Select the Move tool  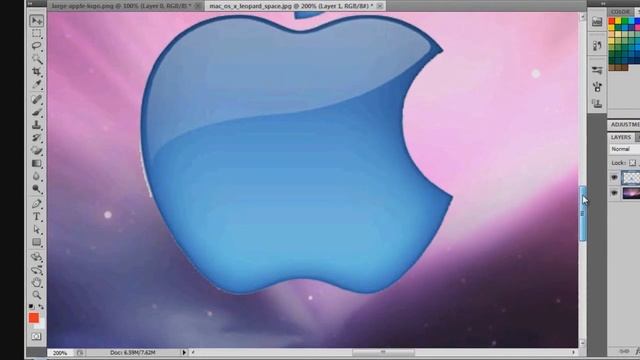pyautogui.click(x=36, y=21)
